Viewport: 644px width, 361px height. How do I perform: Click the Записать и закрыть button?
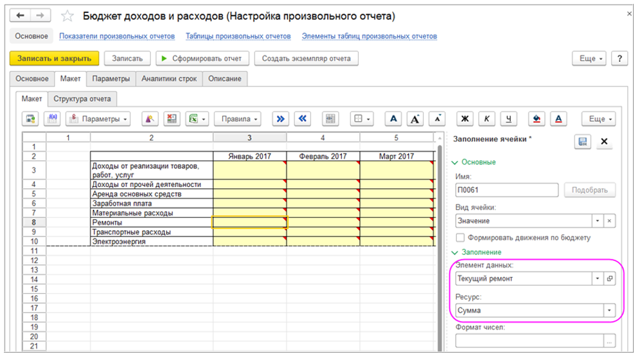coord(54,59)
